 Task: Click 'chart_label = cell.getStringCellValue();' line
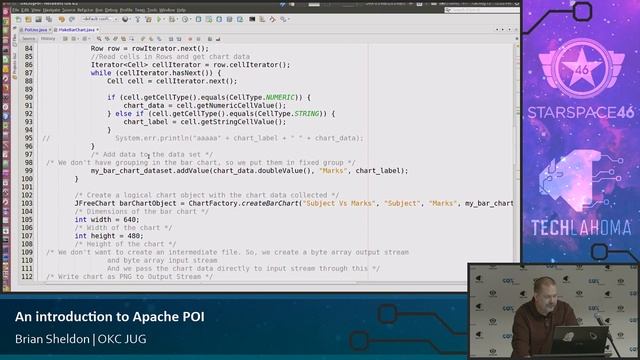point(205,122)
